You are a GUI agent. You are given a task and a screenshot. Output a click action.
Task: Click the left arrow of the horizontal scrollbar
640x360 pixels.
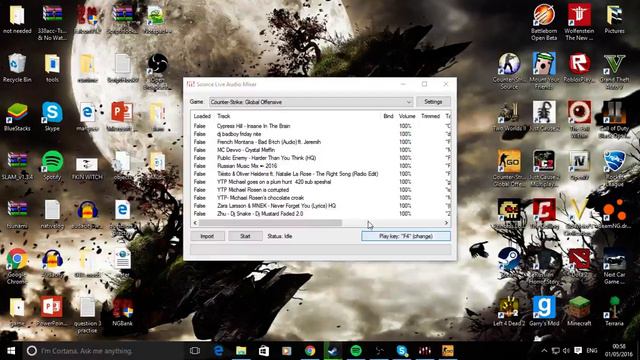pos(195,223)
